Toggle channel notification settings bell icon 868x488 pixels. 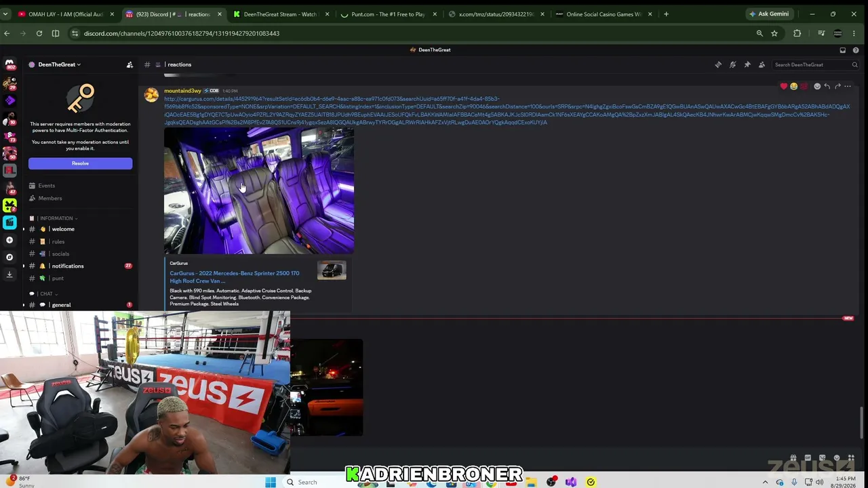pyautogui.click(x=732, y=64)
